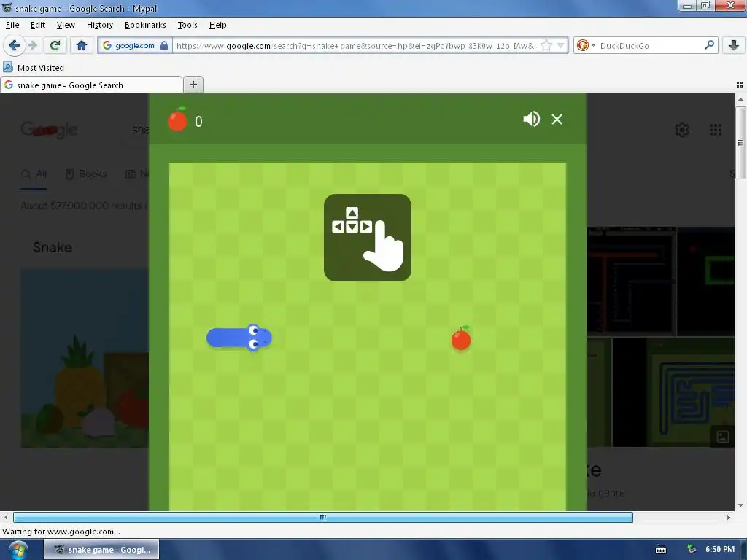
Task: Go forward with the Forward arrow
Action: pyautogui.click(x=32, y=45)
